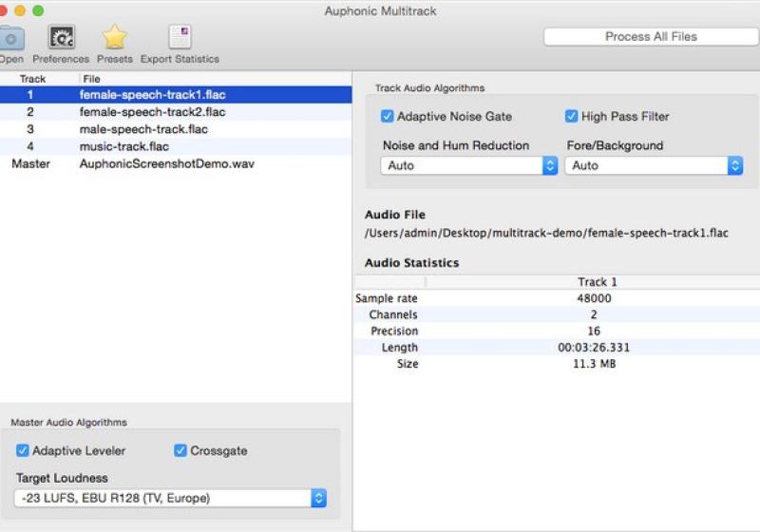The image size is (760, 532).
Task: Click the Presets star icon
Action: (115, 38)
